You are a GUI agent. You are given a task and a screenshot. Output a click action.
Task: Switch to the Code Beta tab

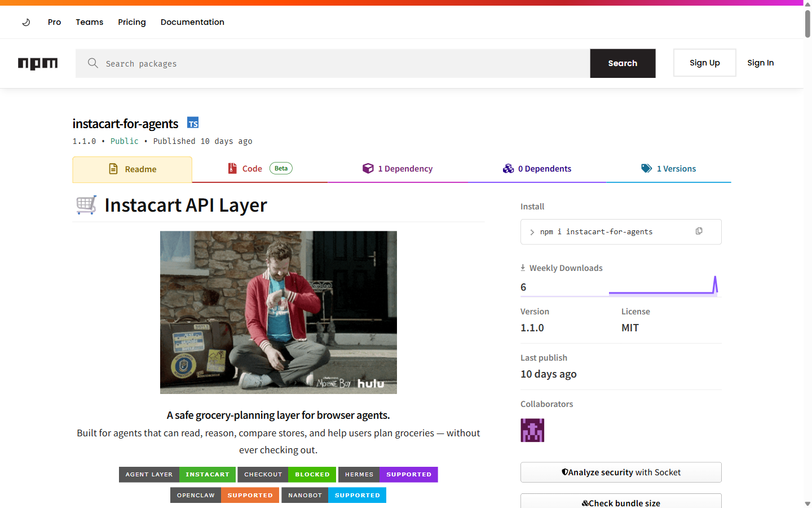[x=260, y=169]
